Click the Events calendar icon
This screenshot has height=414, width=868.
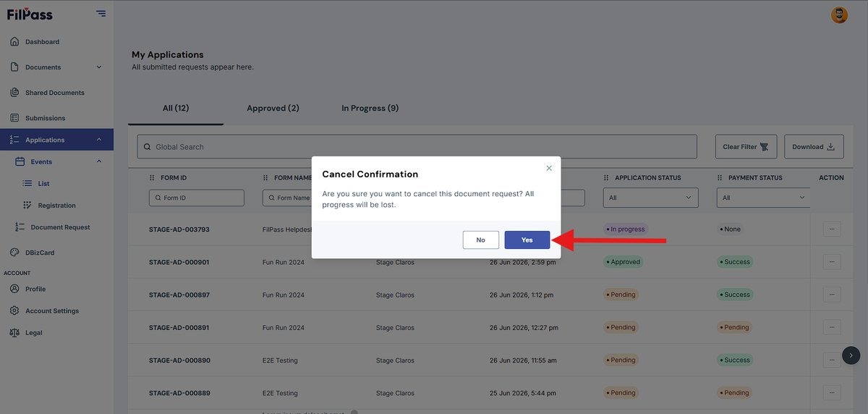point(20,161)
